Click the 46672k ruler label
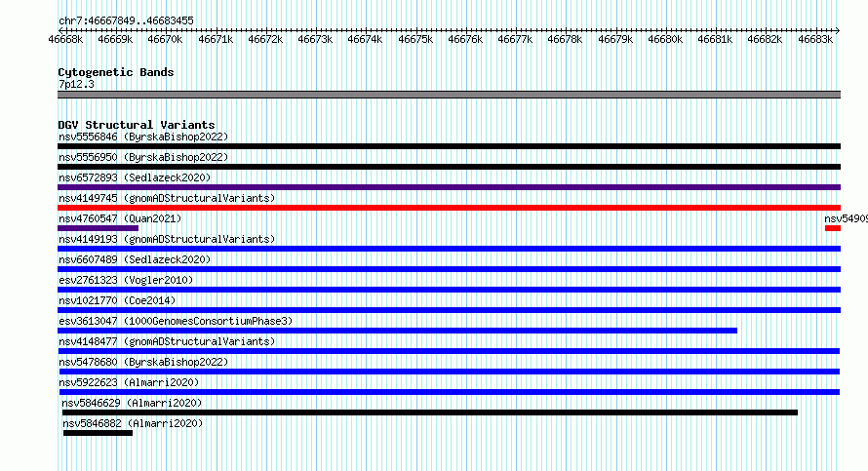The image size is (868, 471). [x=265, y=39]
